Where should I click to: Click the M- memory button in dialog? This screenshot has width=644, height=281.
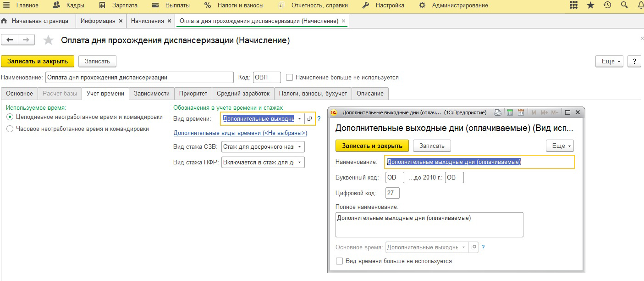(555, 112)
